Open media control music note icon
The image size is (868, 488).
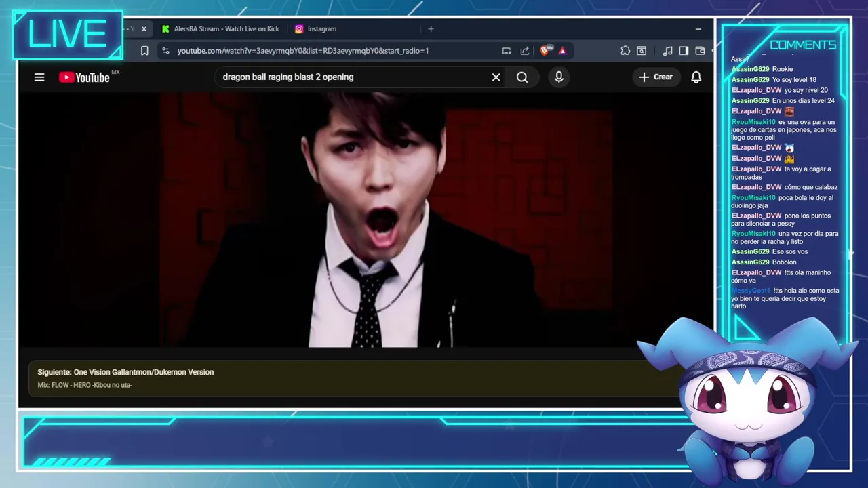tap(667, 51)
